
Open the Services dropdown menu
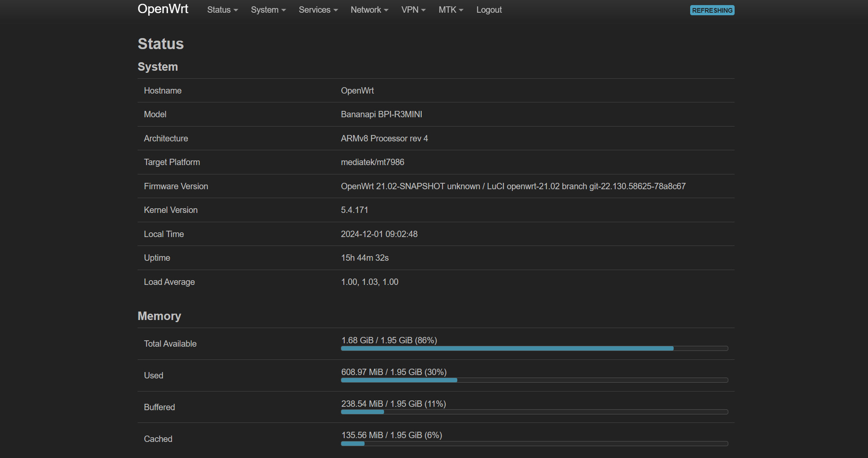point(318,10)
